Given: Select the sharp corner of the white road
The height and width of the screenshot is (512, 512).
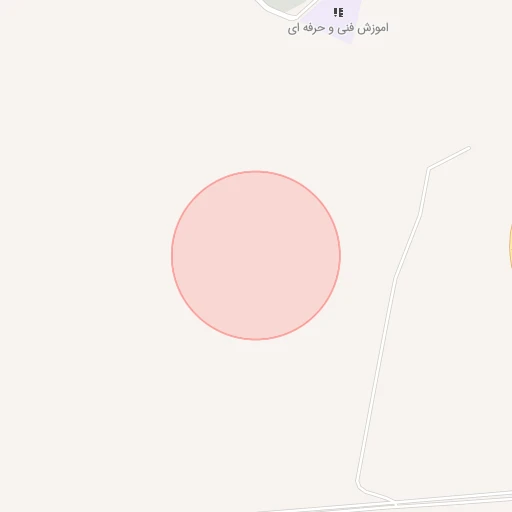Looking at the screenshot, I should (429, 169).
